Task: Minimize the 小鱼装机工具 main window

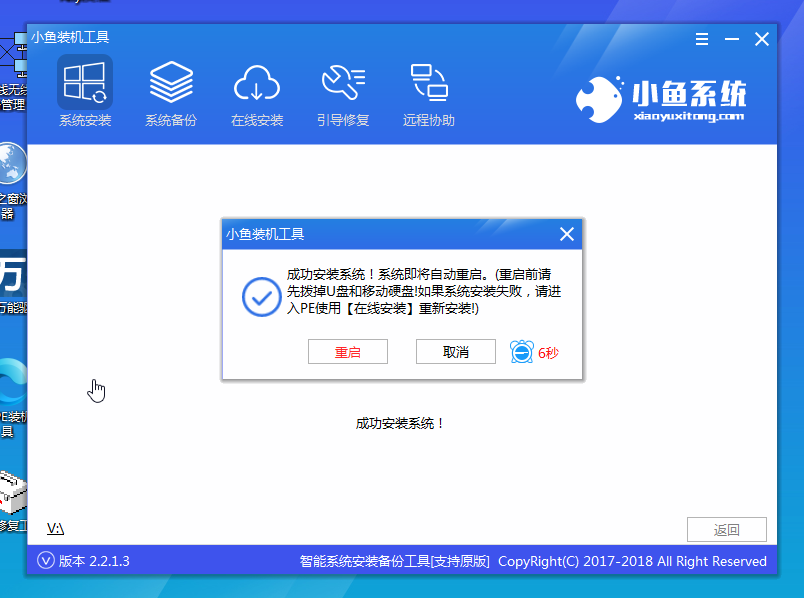Action: [732, 39]
